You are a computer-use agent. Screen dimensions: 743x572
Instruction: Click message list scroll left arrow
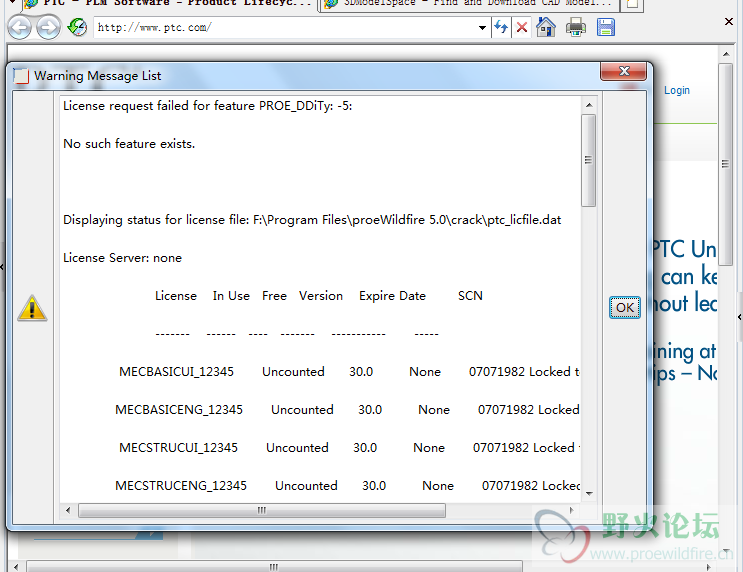pyautogui.click(x=68, y=510)
